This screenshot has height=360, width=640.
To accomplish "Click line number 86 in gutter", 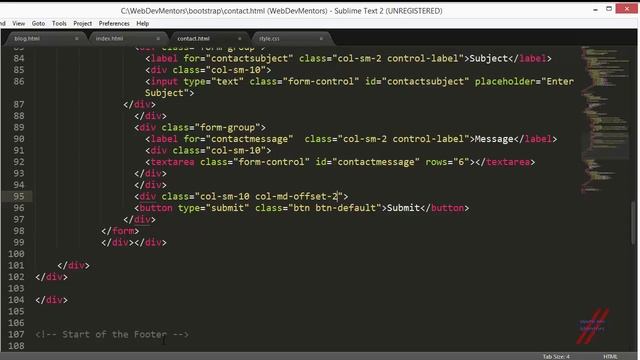I will [19, 82].
